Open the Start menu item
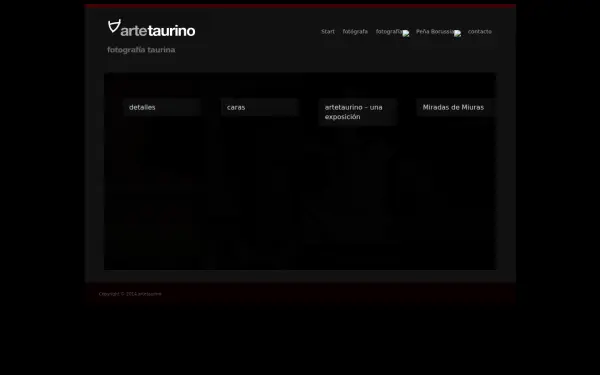Screen dimensions: 600x375 pos(328,32)
